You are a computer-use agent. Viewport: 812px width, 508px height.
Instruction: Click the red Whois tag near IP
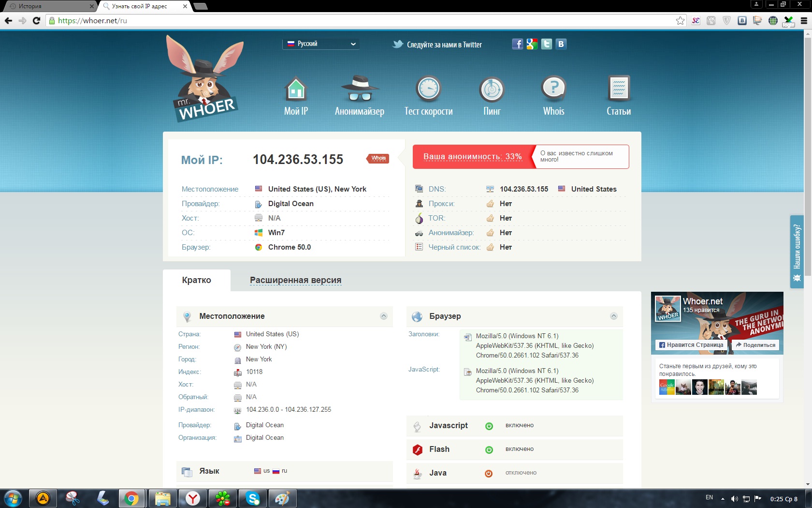click(x=378, y=158)
